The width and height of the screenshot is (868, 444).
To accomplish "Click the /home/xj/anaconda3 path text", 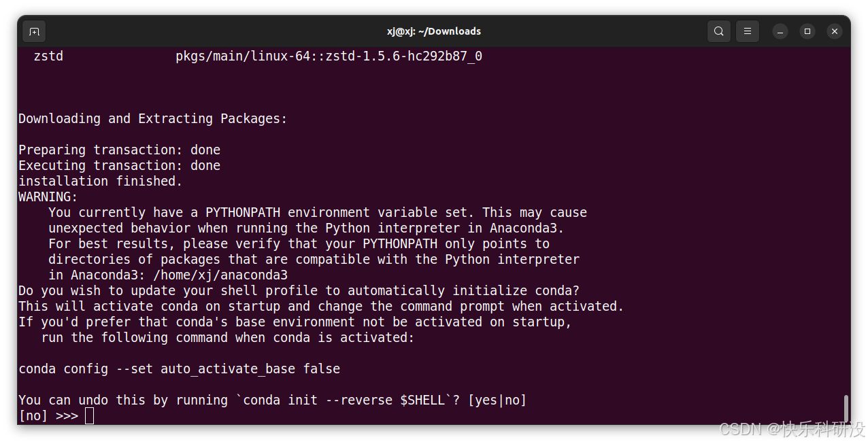I will click(220, 275).
